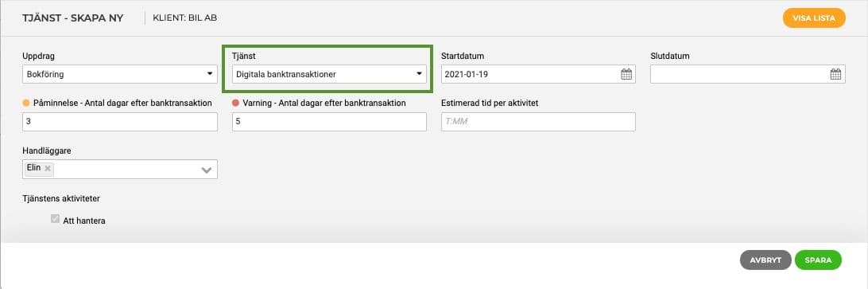The width and height of the screenshot is (868, 289).
Task: Click the green Spara button
Action: (818, 260)
